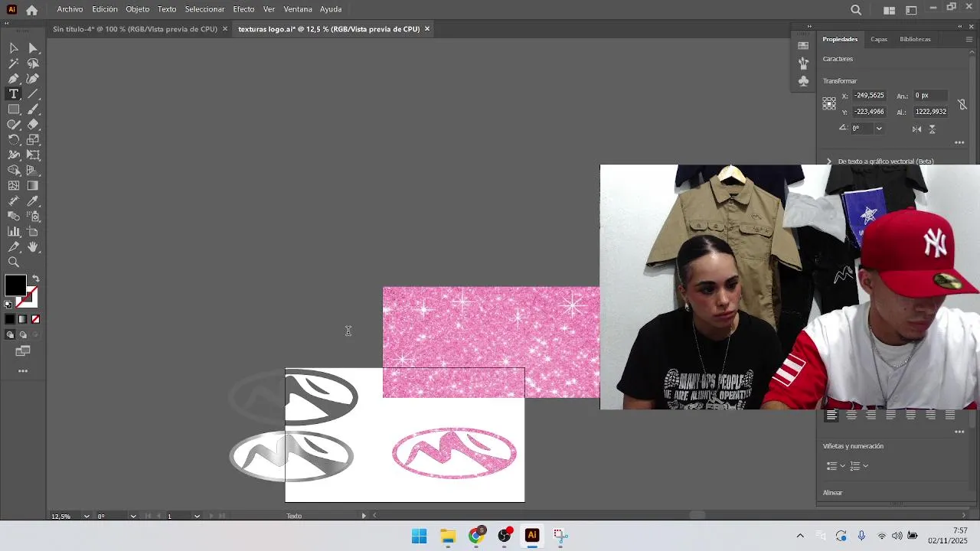Set paragraph align center
Viewport: 980px width, 551px height.
click(851, 416)
